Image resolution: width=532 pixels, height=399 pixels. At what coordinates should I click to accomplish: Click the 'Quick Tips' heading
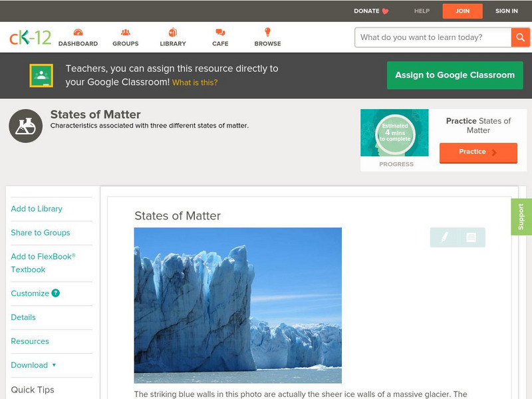[33, 390]
